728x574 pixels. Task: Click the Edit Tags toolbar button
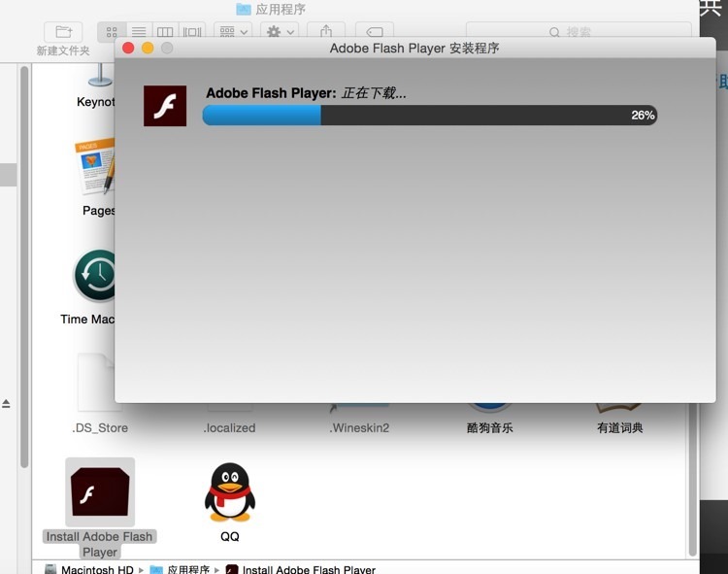pyautogui.click(x=375, y=32)
